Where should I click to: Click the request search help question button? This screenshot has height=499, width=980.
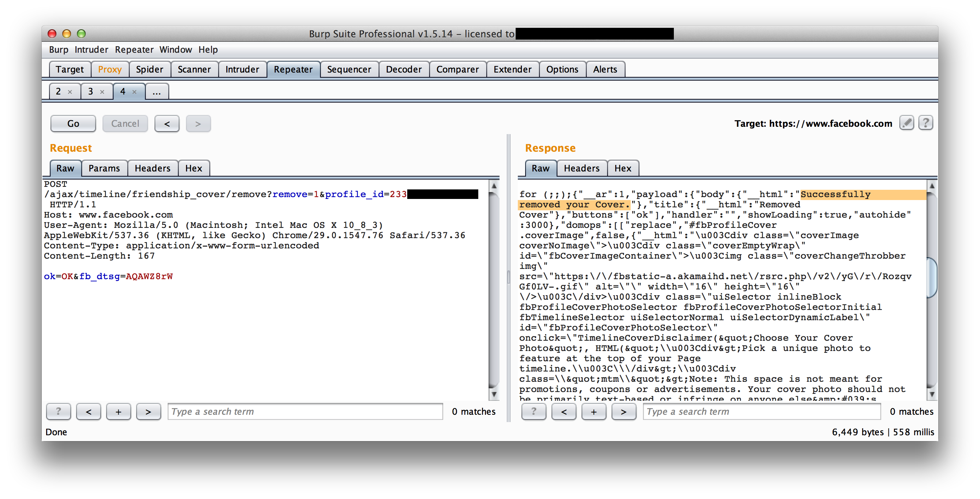point(58,411)
